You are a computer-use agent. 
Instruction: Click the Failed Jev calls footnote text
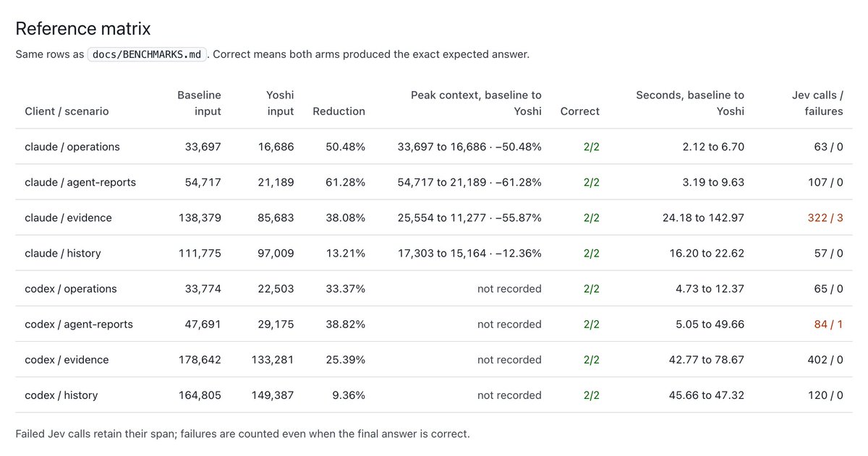coord(242,434)
